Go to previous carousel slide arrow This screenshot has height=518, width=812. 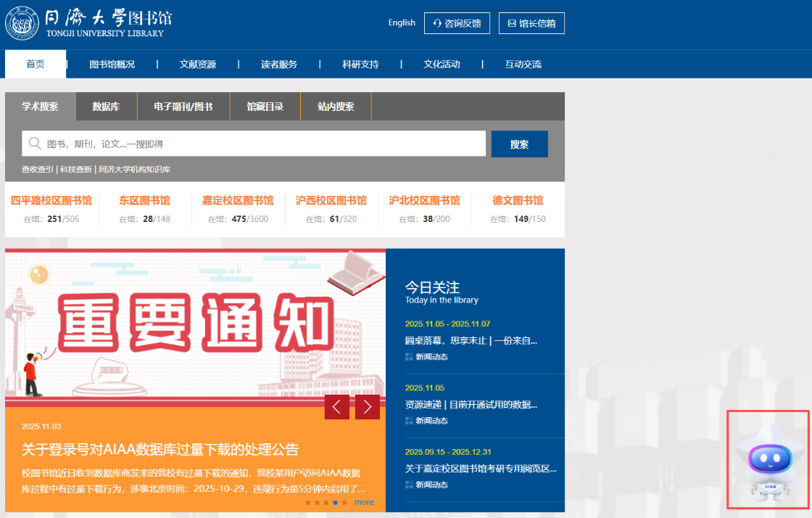click(x=337, y=407)
